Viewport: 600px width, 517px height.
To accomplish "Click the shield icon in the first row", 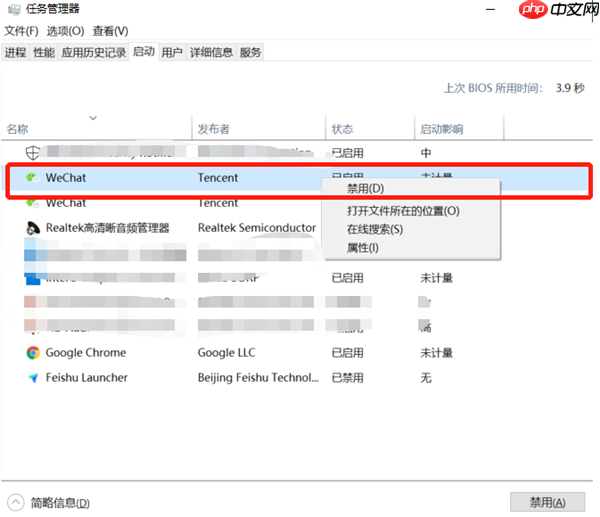I will [33, 153].
